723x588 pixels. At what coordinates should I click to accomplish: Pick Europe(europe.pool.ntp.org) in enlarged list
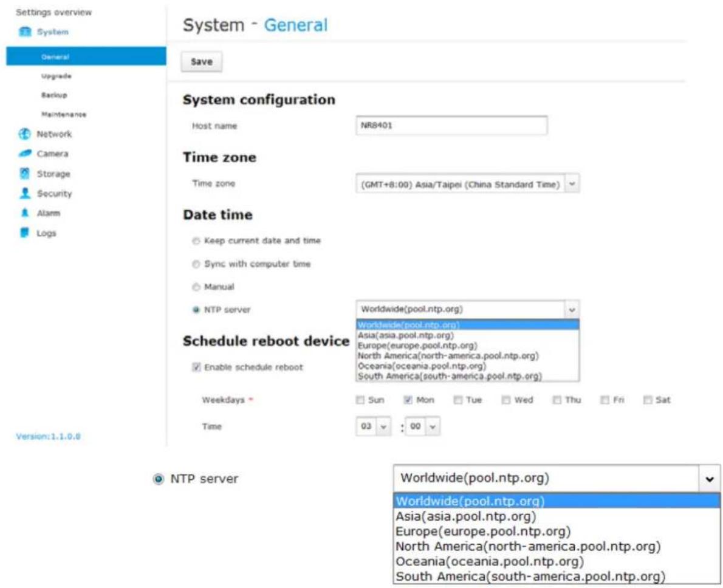click(x=557, y=532)
